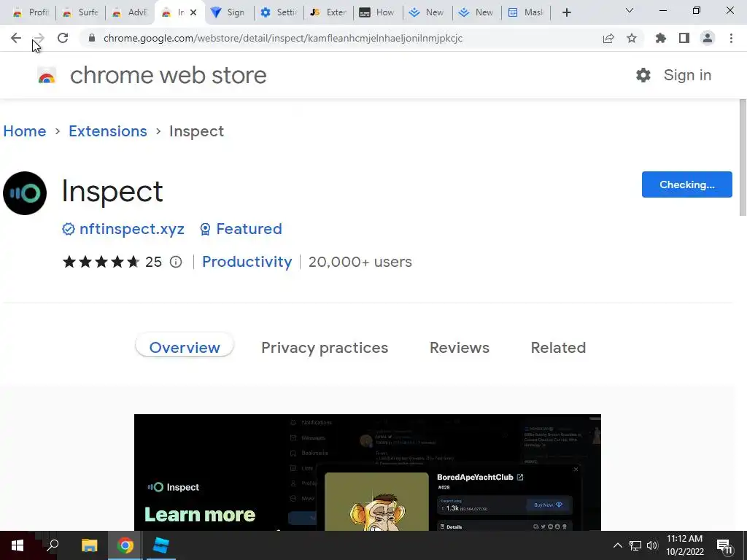Click the 20,000+ users text
The image size is (747, 560).
point(360,262)
